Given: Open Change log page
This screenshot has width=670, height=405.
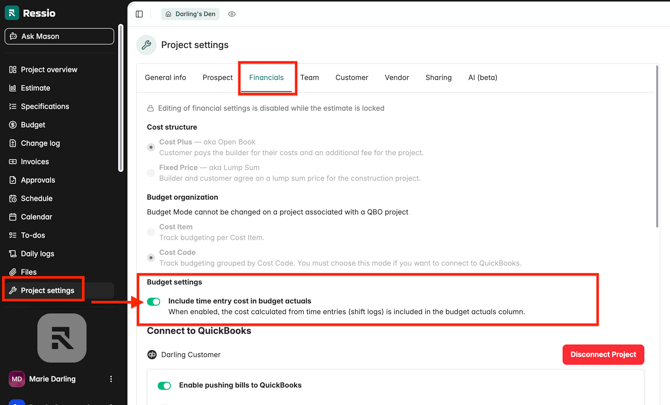Looking at the screenshot, I should point(40,143).
